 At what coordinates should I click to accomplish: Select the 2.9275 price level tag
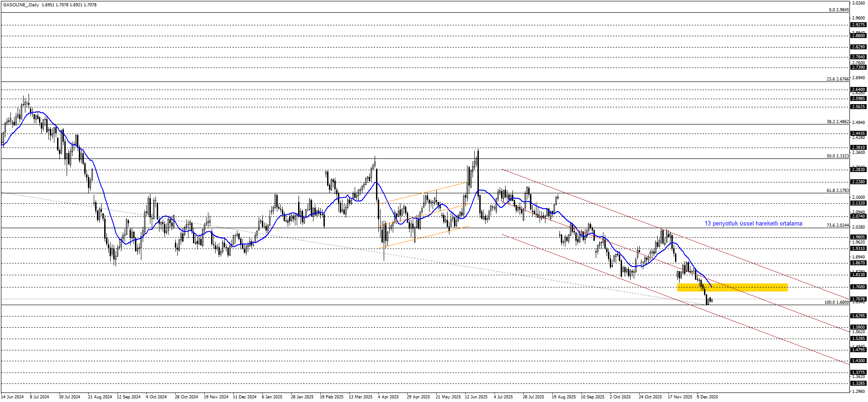[858, 25]
